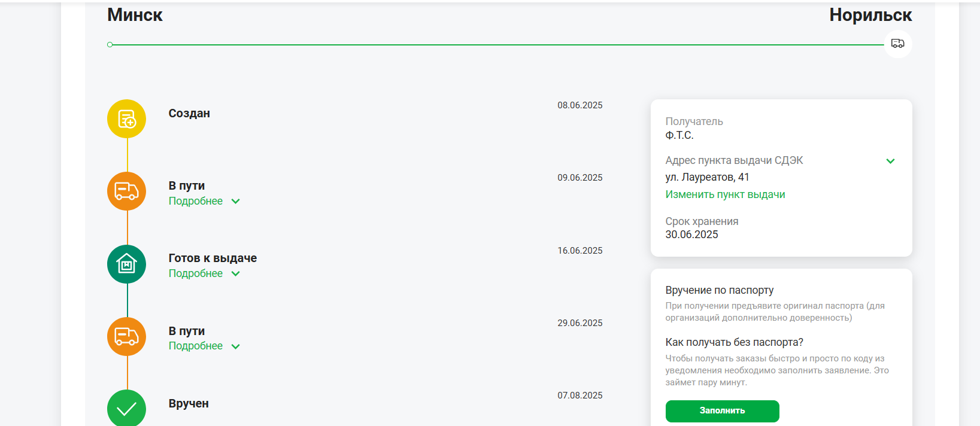The image size is (980, 426).
Task: Click the start point circle near Минск
Action: coord(110,45)
